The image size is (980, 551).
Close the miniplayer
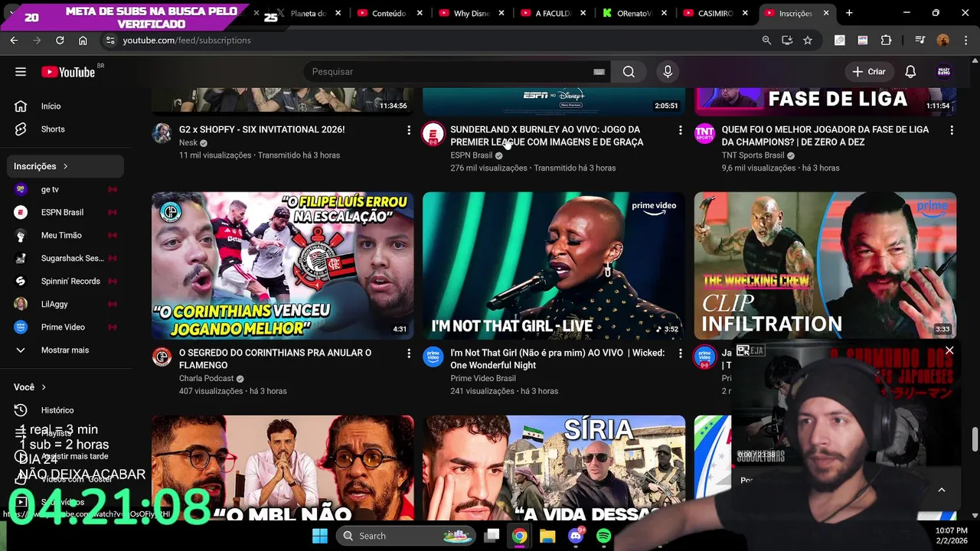pos(949,350)
